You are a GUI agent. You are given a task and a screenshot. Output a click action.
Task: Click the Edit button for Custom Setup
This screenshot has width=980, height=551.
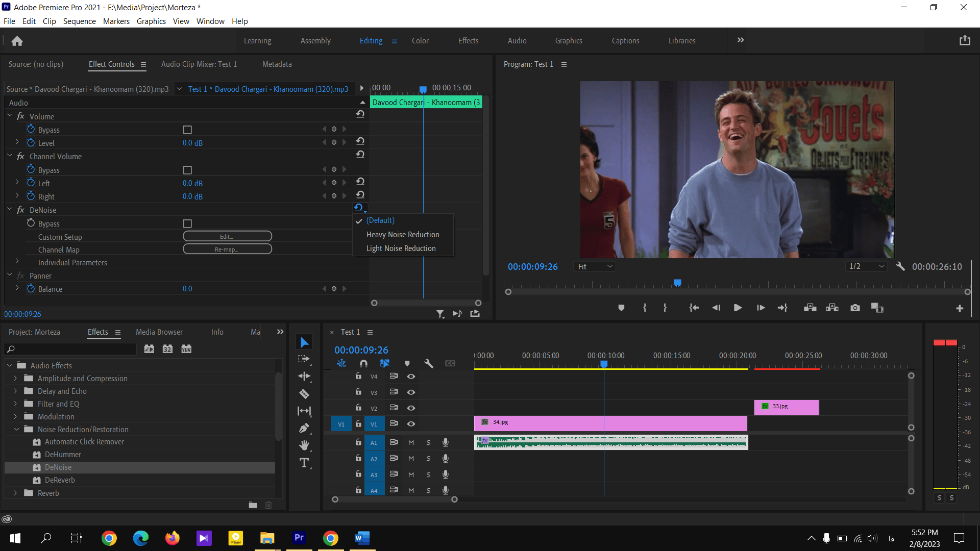pyautogui.click(x=227, y=236)
